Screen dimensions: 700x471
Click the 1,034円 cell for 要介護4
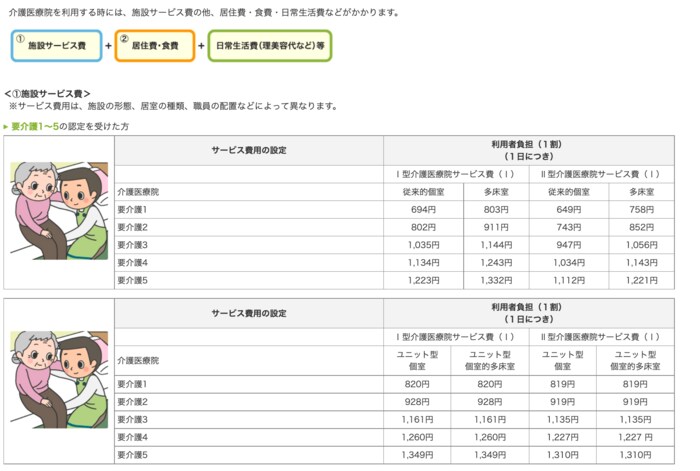[x=566, y=263]
